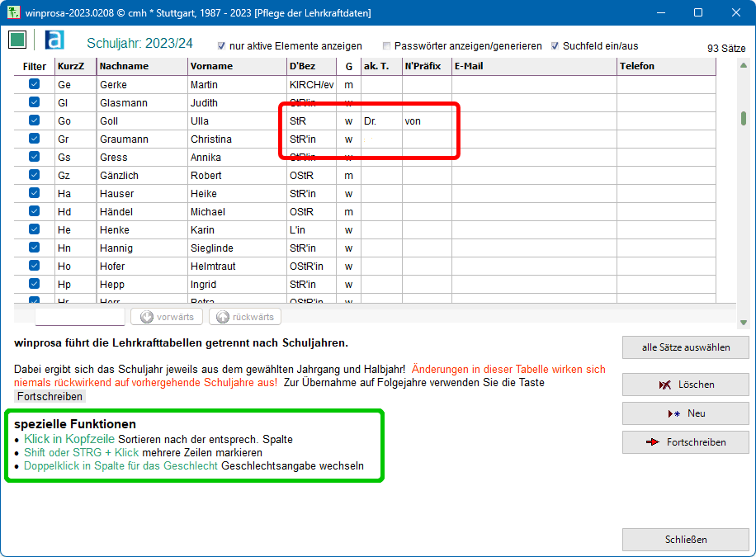Viewport: 756px width, 557px height.
Task: Uncheck the filter checkbox for Gerke
Action: (x=35, y=84)
